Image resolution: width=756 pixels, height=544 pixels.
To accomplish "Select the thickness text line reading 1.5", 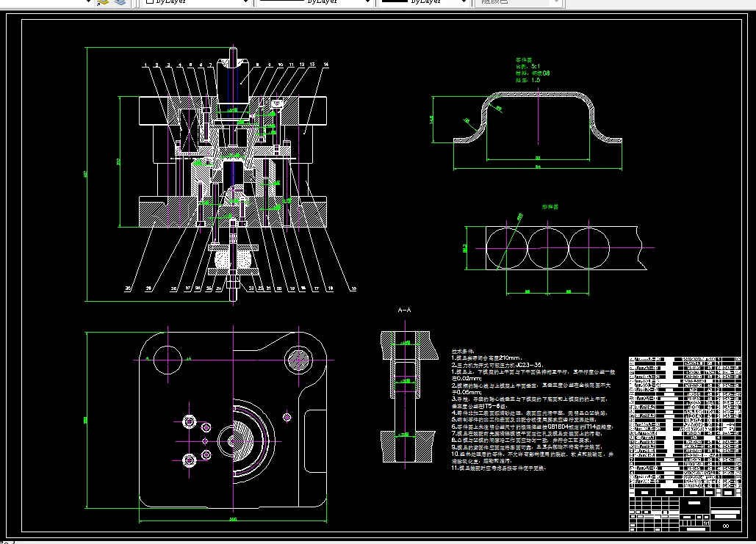I will (528, 80).
